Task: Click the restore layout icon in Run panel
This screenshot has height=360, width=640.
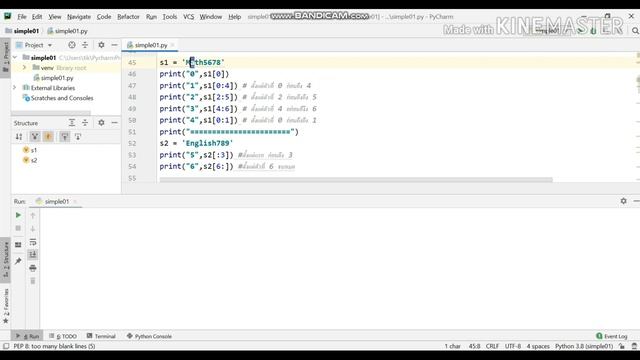Action: (18, 244)
